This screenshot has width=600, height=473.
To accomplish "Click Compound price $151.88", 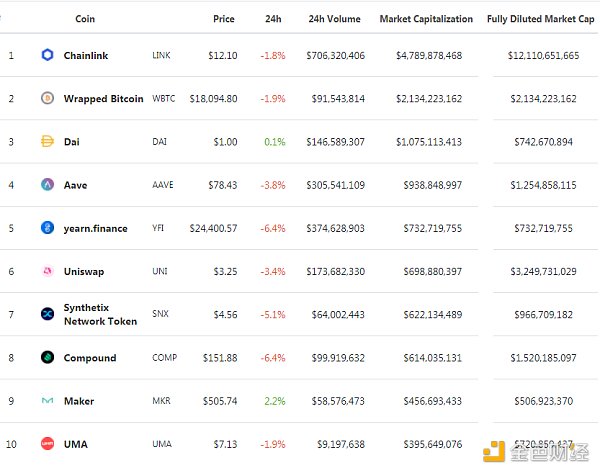I will tap(220, 358).
